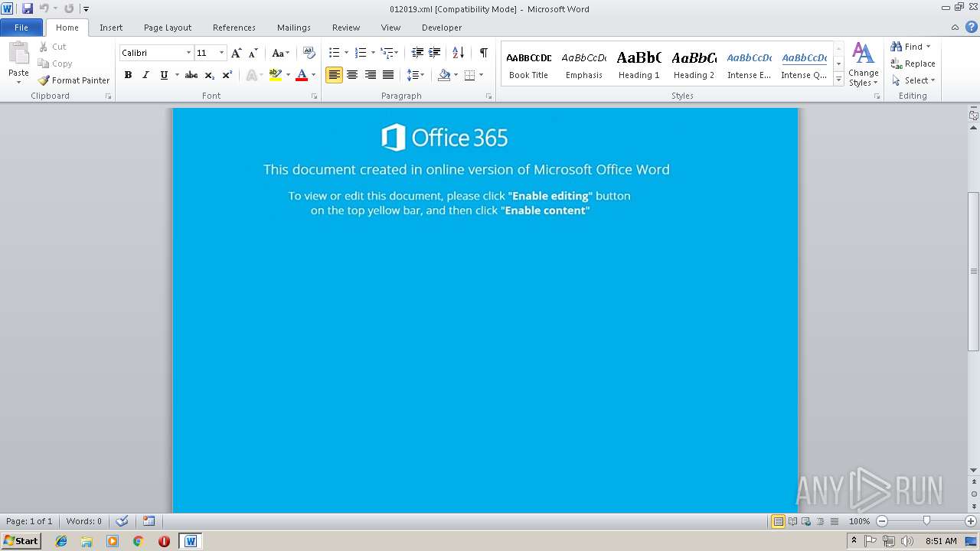Open Change Styles menu

[x=863, y=64]
